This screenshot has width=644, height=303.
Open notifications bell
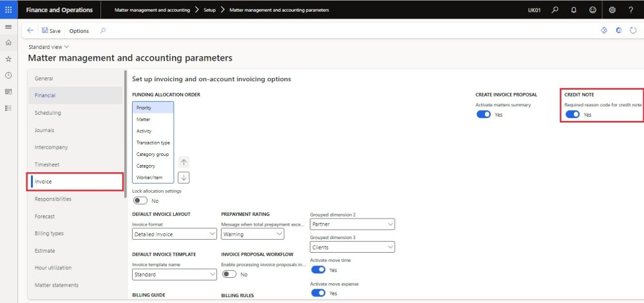point(574,10)
